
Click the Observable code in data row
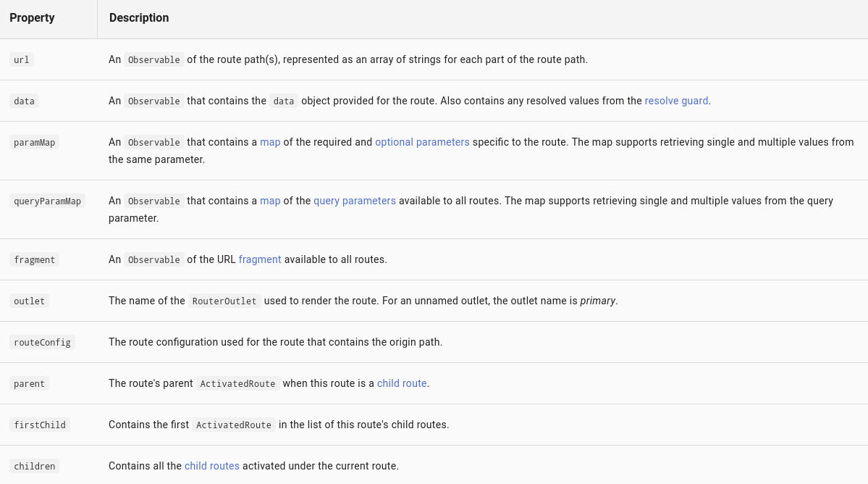pos(154,101)
